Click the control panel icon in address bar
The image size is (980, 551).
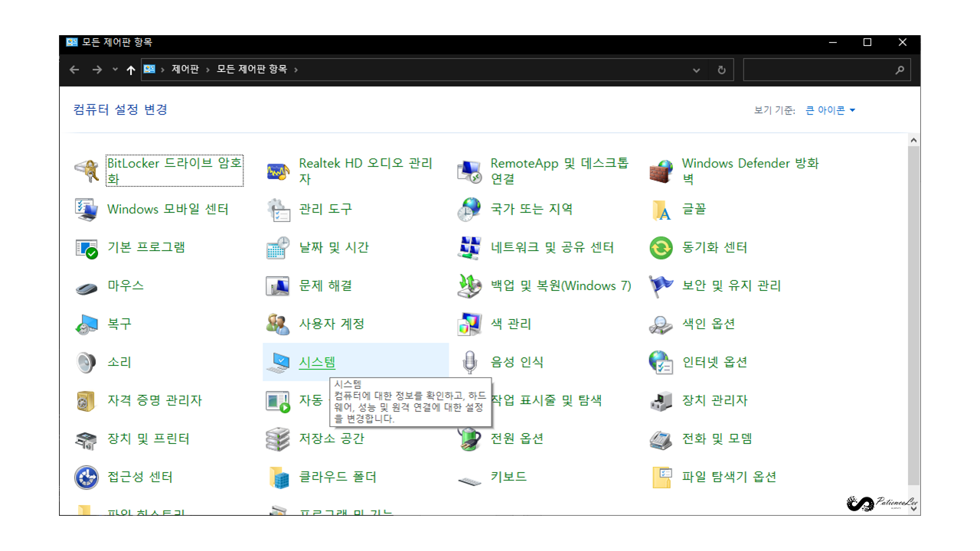[150, 69]
